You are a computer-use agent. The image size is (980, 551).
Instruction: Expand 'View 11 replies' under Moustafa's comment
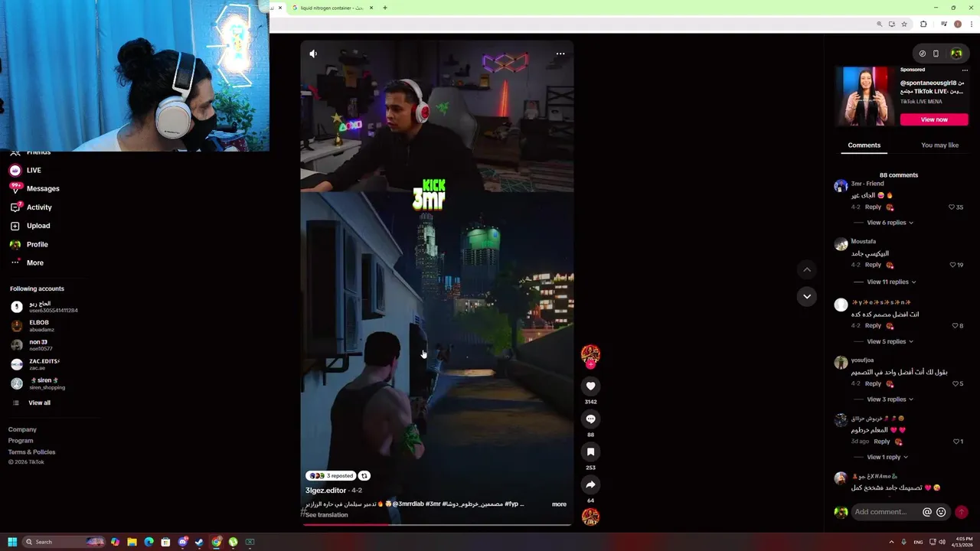(891, 282)
